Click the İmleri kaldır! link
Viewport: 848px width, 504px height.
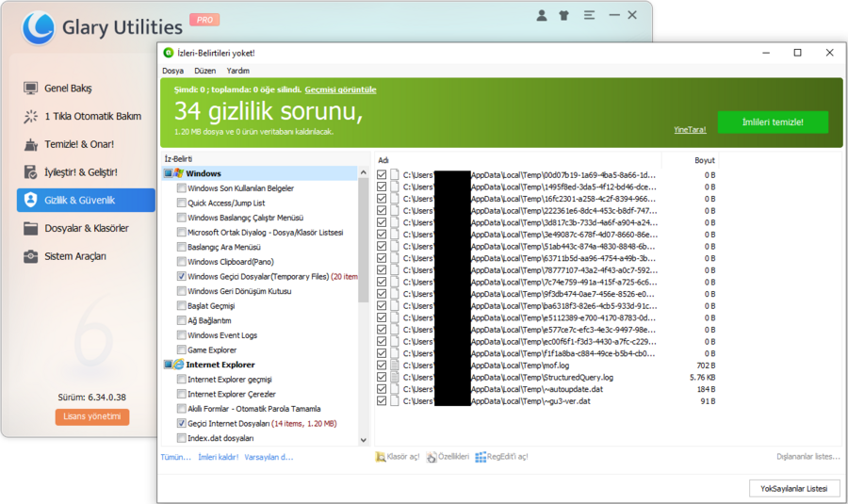(219, 458)
